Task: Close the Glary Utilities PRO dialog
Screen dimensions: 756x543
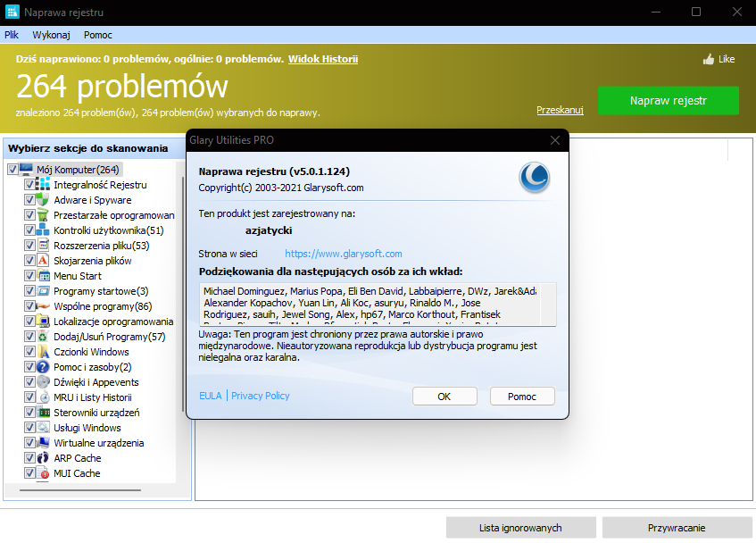Action: [x=555, y=140]
